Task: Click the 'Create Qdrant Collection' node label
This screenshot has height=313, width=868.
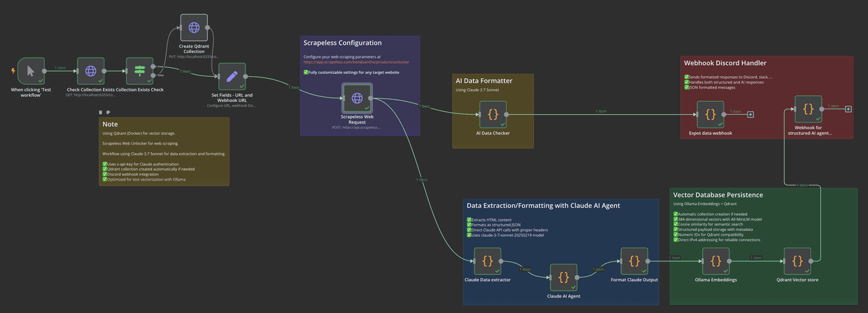Action: pyautogui.click(x=194, y=49)
